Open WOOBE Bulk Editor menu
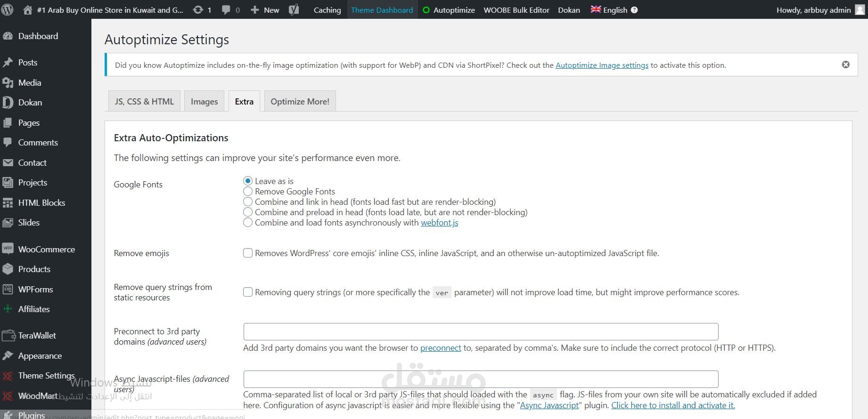The image size is (868, 419). pos(516,10)
